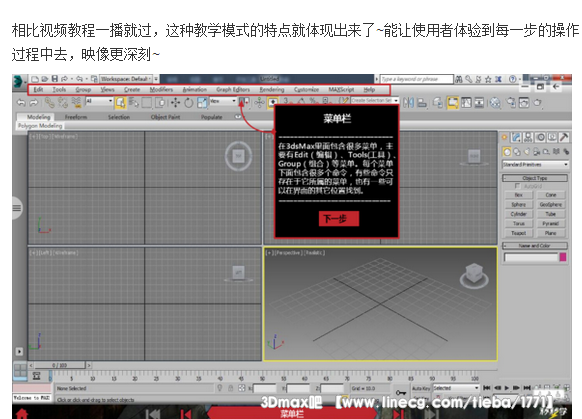Viewport: 582px width, 419px height.
Task: Collapse the Object Type rollout
Action: click(535, 178)
